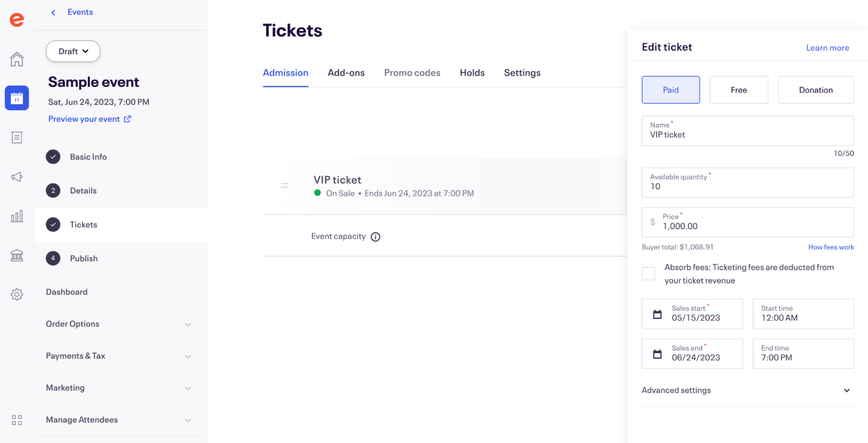Click Event capacity info icon

pos(375,237)
